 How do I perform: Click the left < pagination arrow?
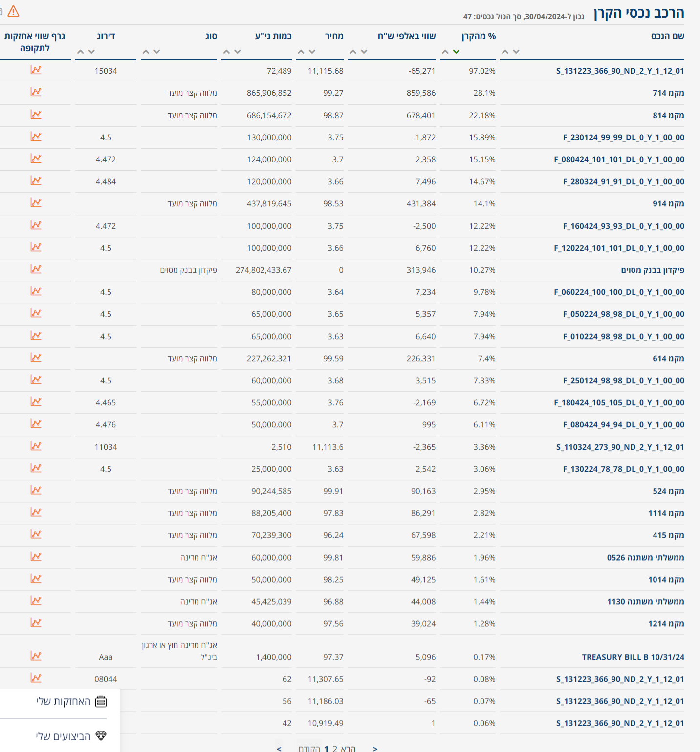tap(279, 748)
